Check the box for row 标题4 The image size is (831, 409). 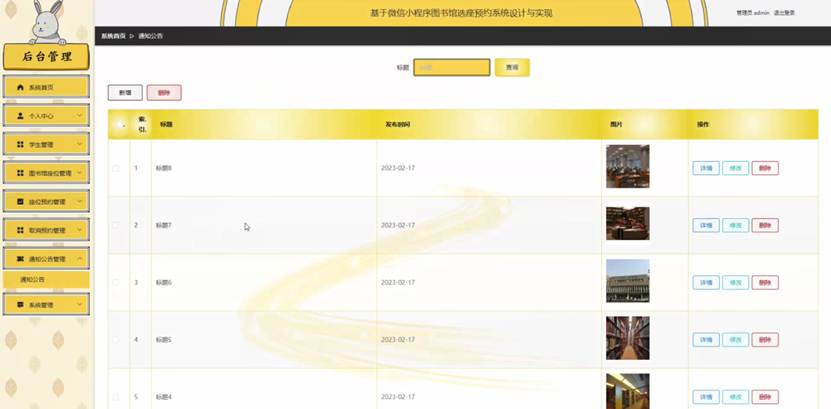(x=116, y=397)
